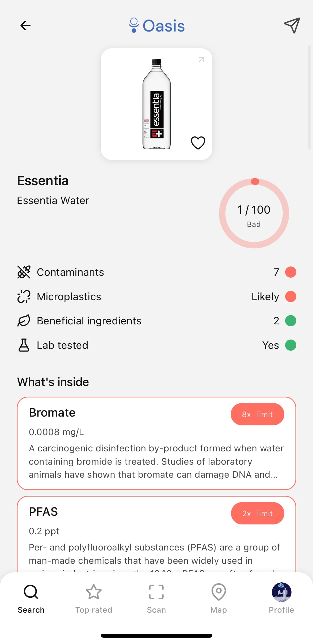
Task: Tap the Microplastics broken-link icon
Action: (24, 296)
